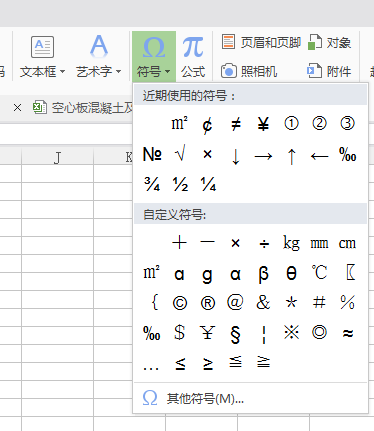This screenshot has width=374, height=431.
Task: Insert the ¼ fraction symbol
Action: 208,184
